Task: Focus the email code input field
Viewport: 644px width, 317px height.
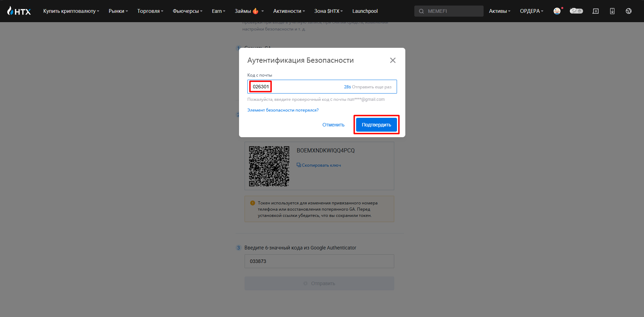Action: click(305, 87)
